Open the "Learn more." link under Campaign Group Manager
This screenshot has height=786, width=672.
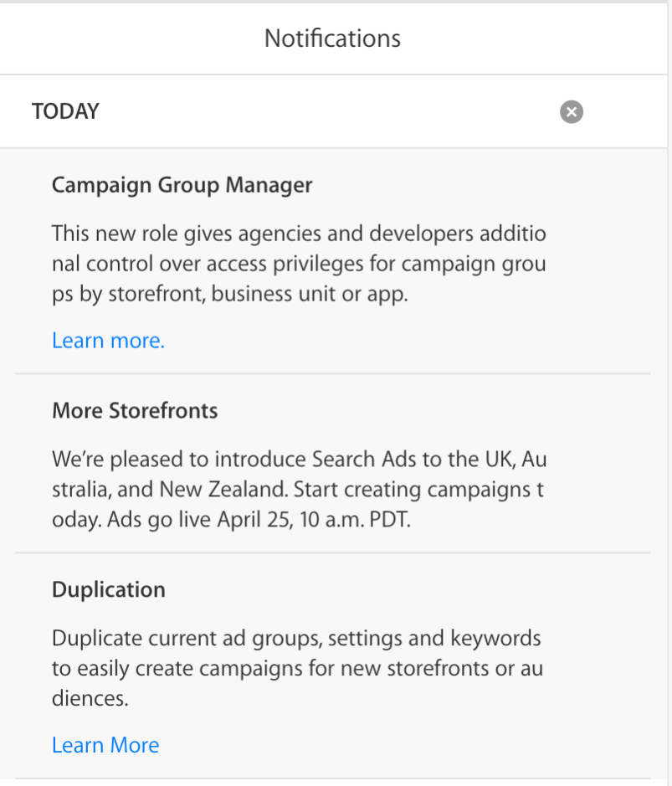pyautogui.click(x=108, y=341)
